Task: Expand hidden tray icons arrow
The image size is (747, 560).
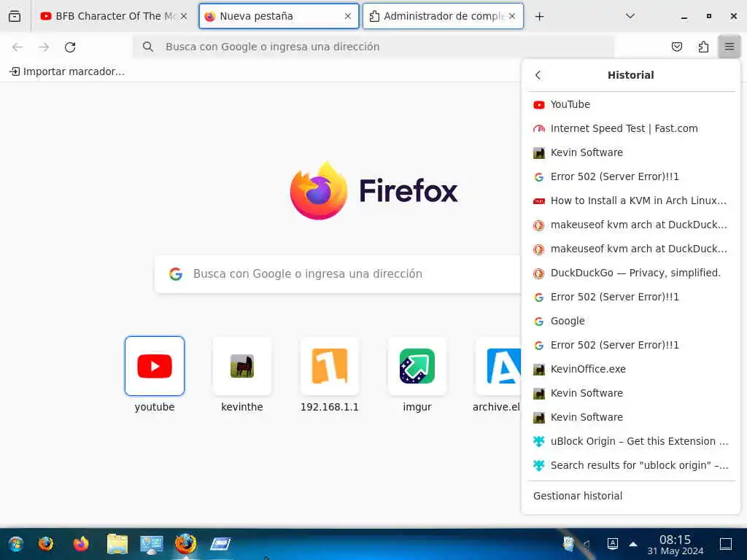Action: point(632,544)
